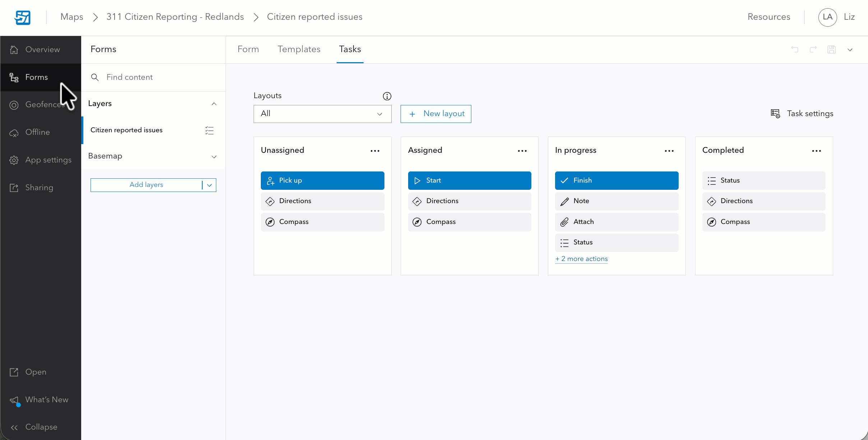Screen dimensions: 868x440
Task: Switch to the Templates tab
Action: point(299,49)
